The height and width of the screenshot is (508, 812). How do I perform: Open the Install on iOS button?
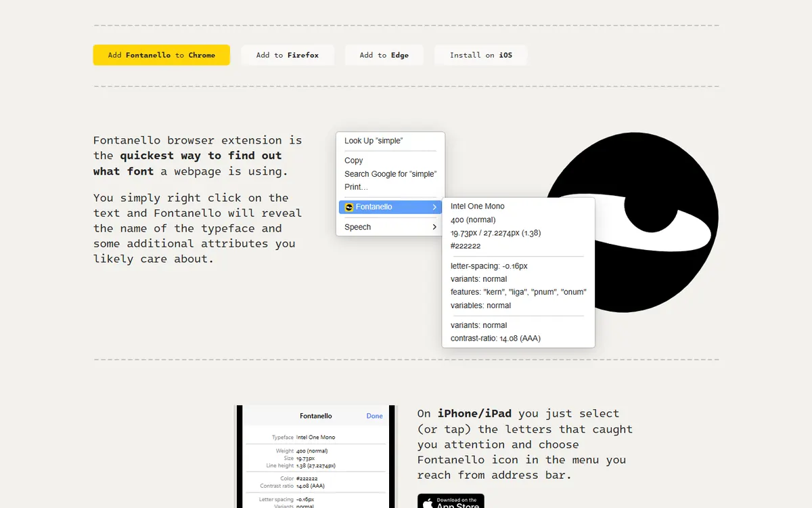pyautogui.click(x=481, y=55)
